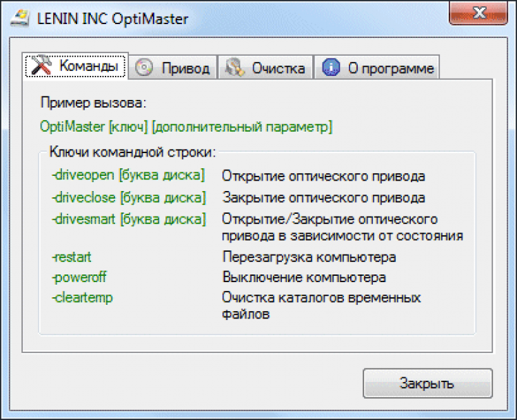The width and height of the screenshot is (517, 420).
Task: Select the -restart key text
Action: (72, 257)
